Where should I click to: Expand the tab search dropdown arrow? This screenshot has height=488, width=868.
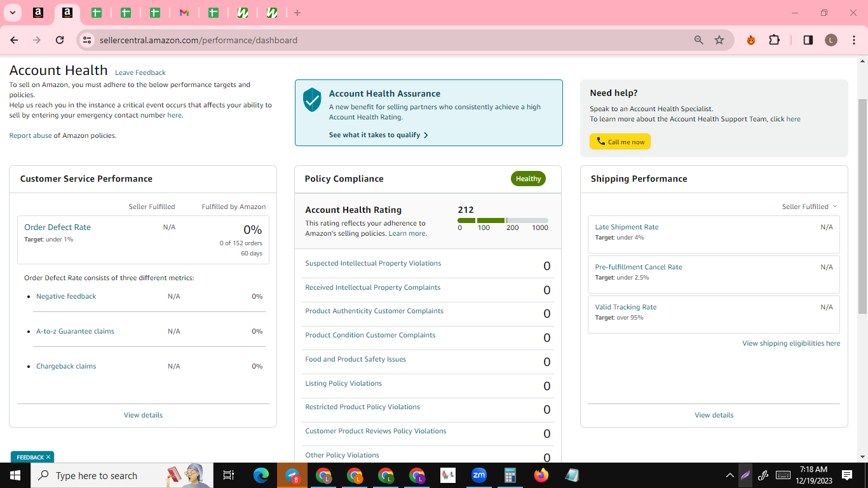12,13
